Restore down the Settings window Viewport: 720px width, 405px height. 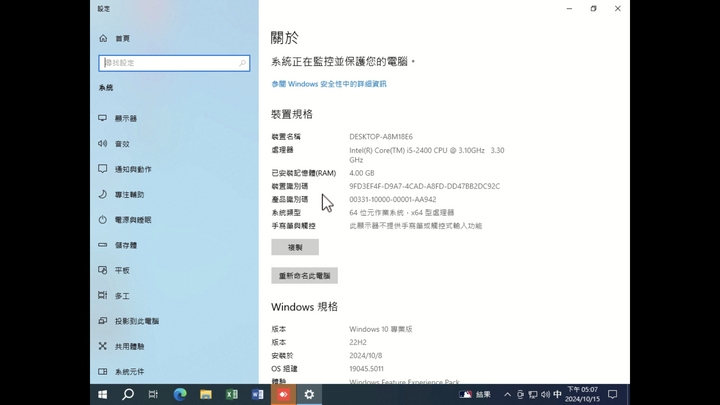593,8
